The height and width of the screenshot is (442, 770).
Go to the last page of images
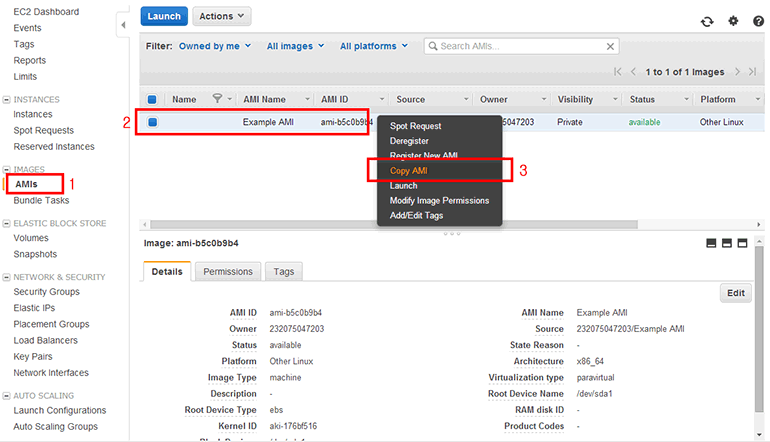(751, 72)
